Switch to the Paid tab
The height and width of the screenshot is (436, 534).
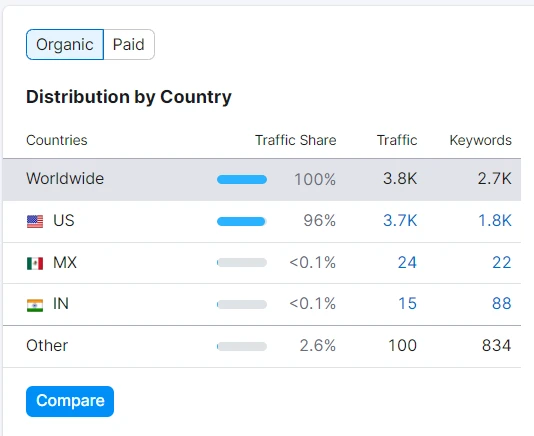point(129,44)
